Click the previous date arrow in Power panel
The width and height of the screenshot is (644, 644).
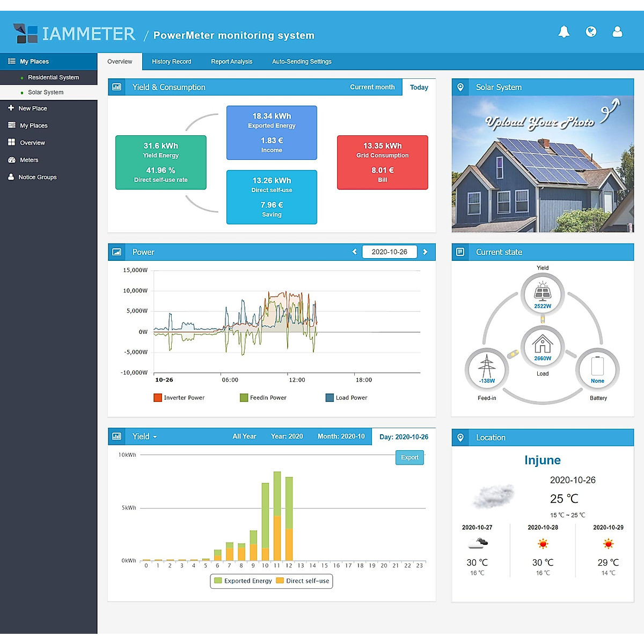(x=354, y=252)
